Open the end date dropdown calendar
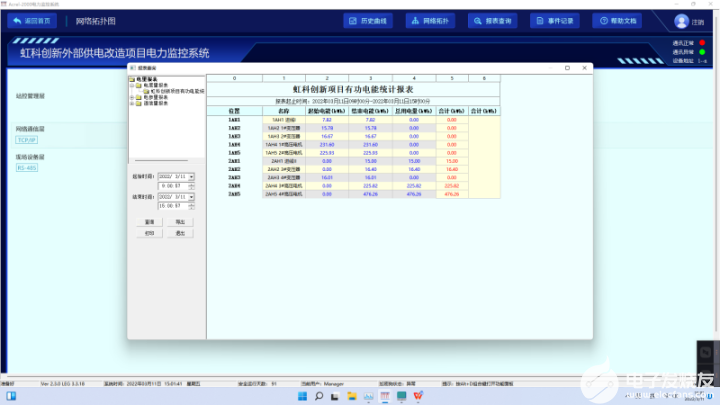The height and width of the screenshot is (405, 720). (191, 197)
